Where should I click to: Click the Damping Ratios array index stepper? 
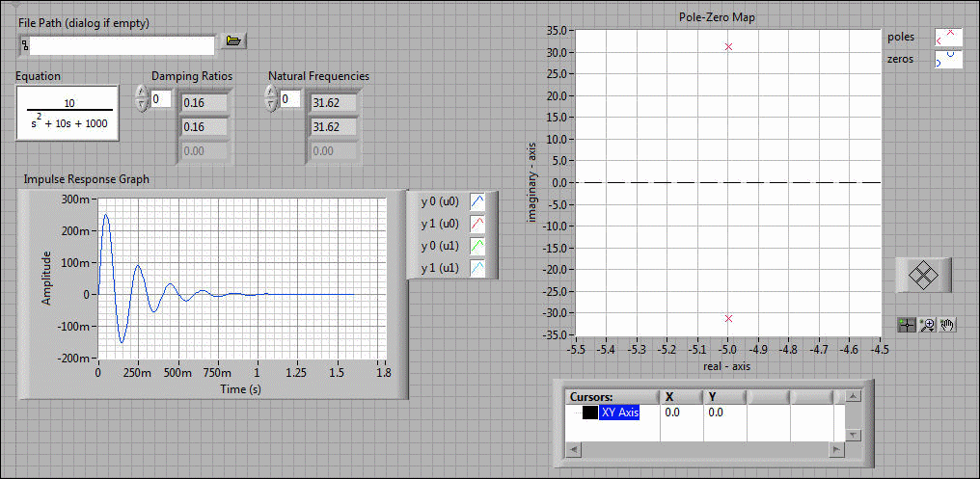(x=142, y=98)
